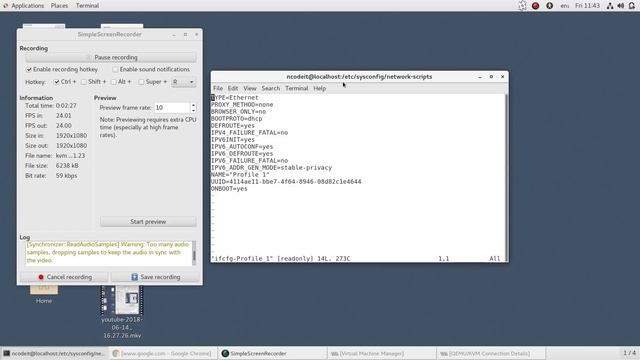
Task: Click the NAME="Profile 1" line
Action: (240, 175)
